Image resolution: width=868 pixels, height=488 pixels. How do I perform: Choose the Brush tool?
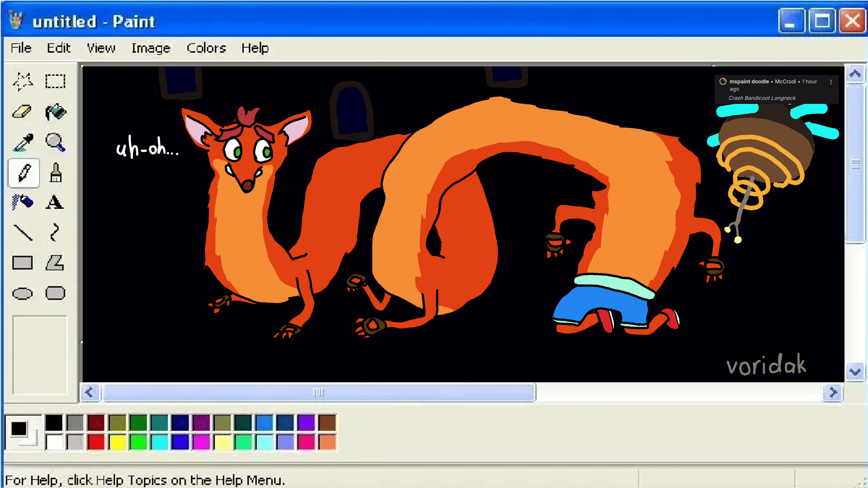[x=55, y=173]
